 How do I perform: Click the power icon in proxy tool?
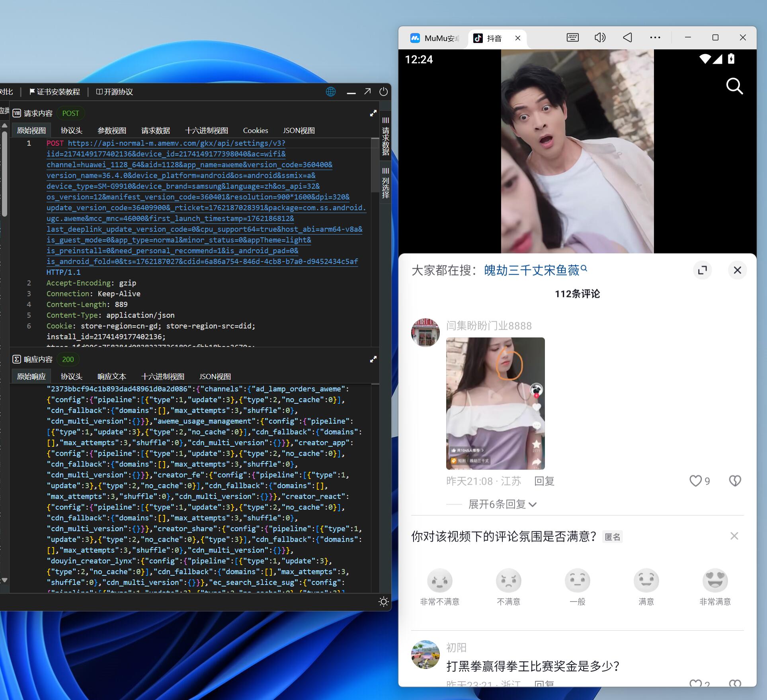point(383,92)
